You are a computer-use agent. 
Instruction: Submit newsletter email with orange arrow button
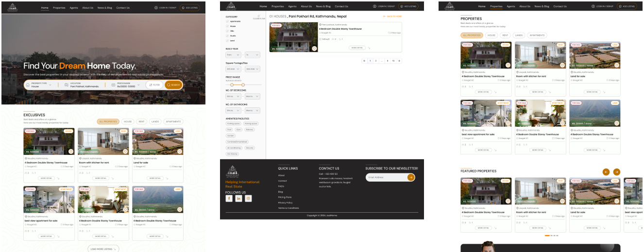point(411,177)
